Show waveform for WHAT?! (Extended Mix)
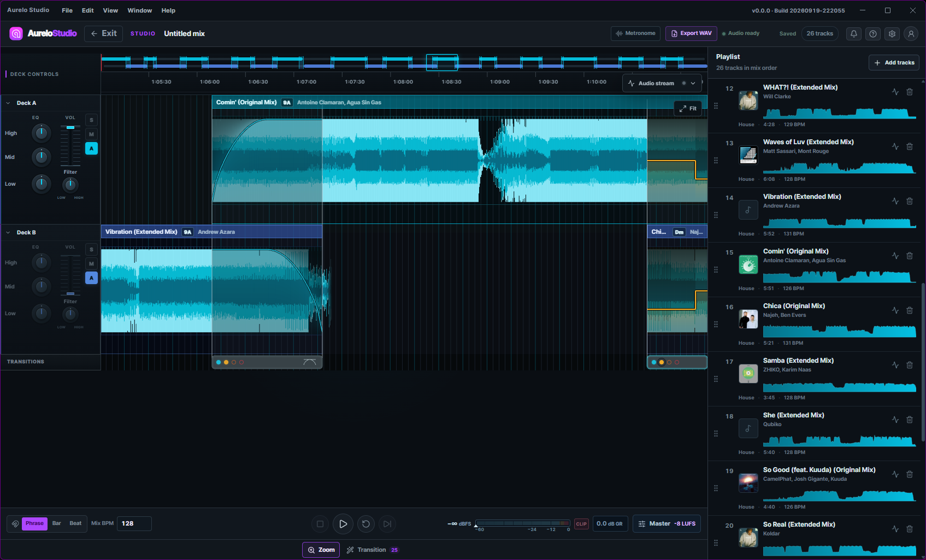926x560 pixels. pyautogui.click(x=895, y=92)
